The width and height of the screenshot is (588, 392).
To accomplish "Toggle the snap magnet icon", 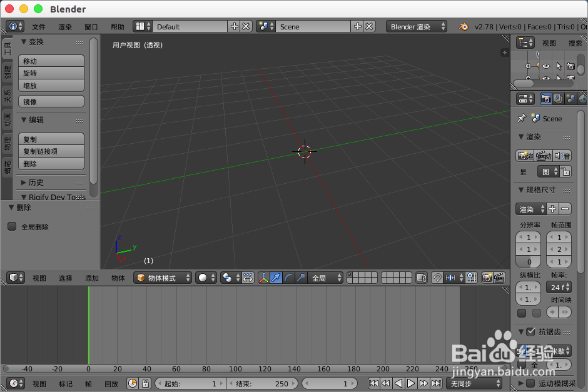I will coord(437,278).
